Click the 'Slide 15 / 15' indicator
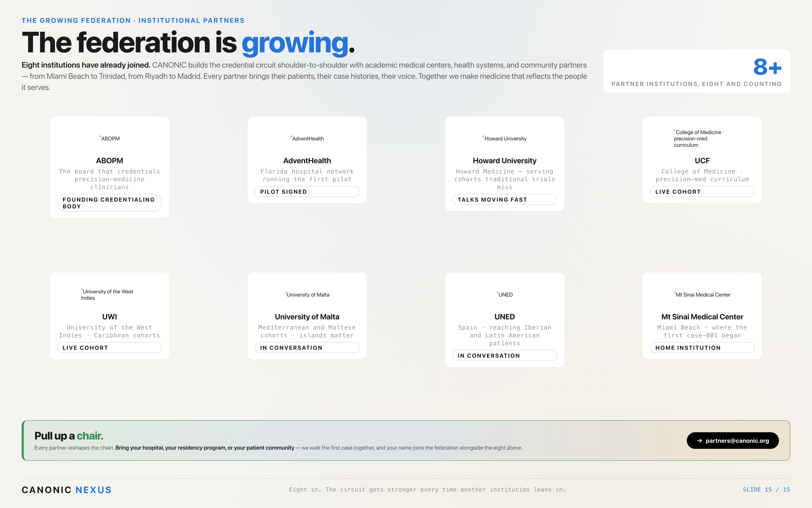 766,489
